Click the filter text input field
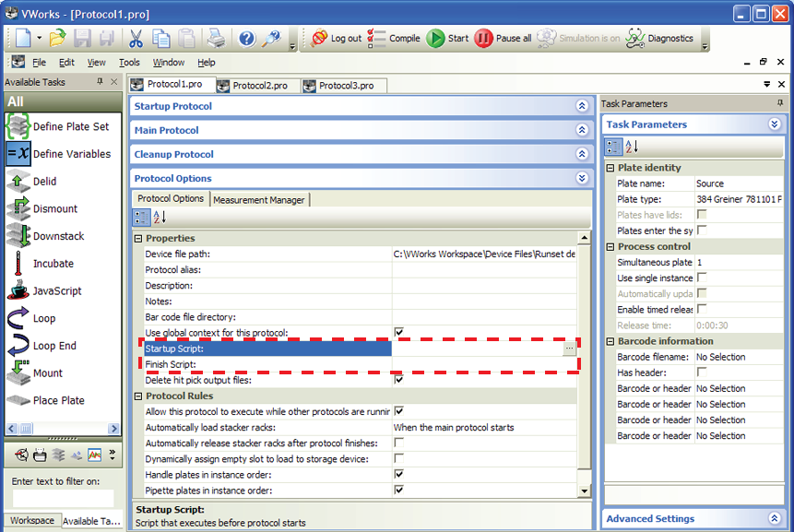The width and height of the screenshot is (794, 532). pos(63,498)
